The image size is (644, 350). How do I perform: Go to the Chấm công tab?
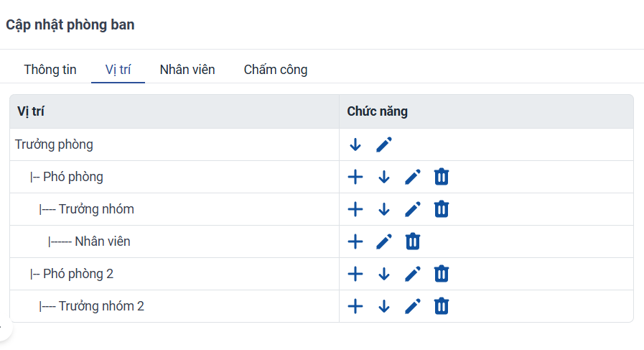click(x=276, y=70)
